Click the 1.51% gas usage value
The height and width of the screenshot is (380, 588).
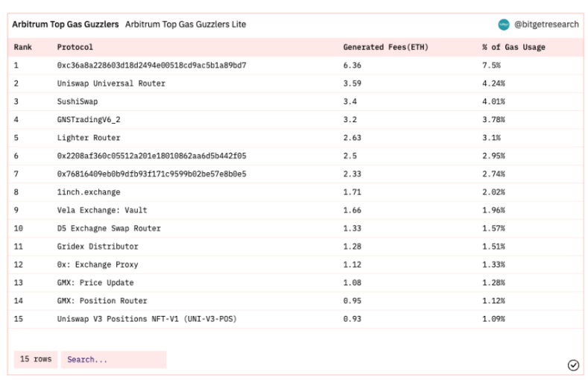[493, 246]
